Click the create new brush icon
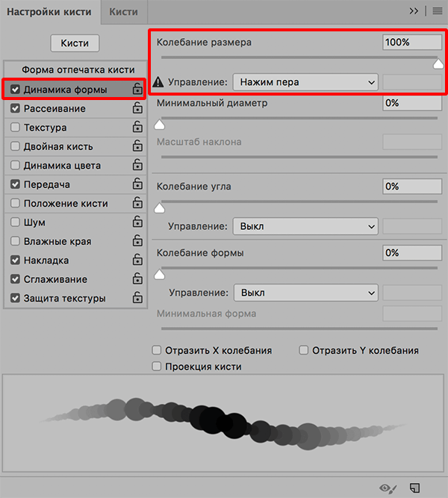Viewport: 448px width, 498px height. 415,488
